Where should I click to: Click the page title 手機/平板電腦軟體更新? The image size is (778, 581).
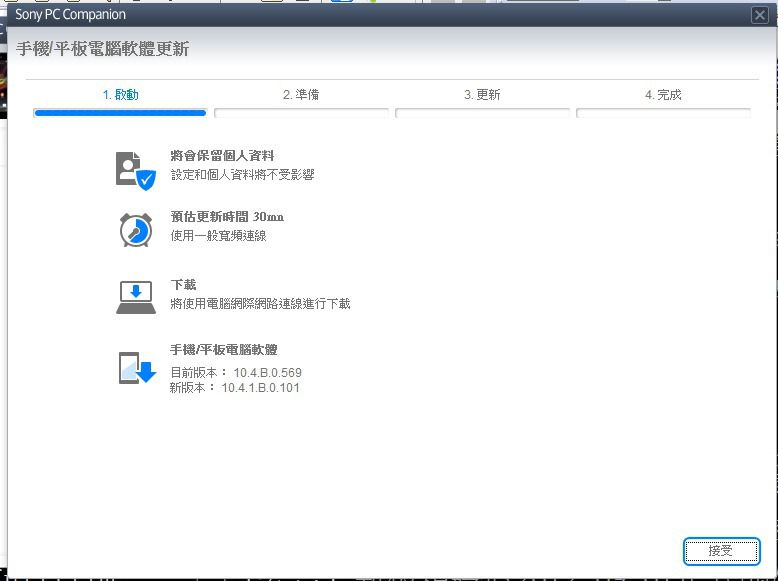[103, 49]
